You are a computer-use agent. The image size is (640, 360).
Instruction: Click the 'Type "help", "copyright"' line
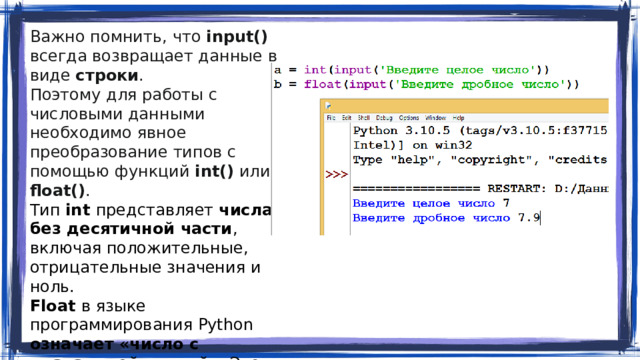480,160
